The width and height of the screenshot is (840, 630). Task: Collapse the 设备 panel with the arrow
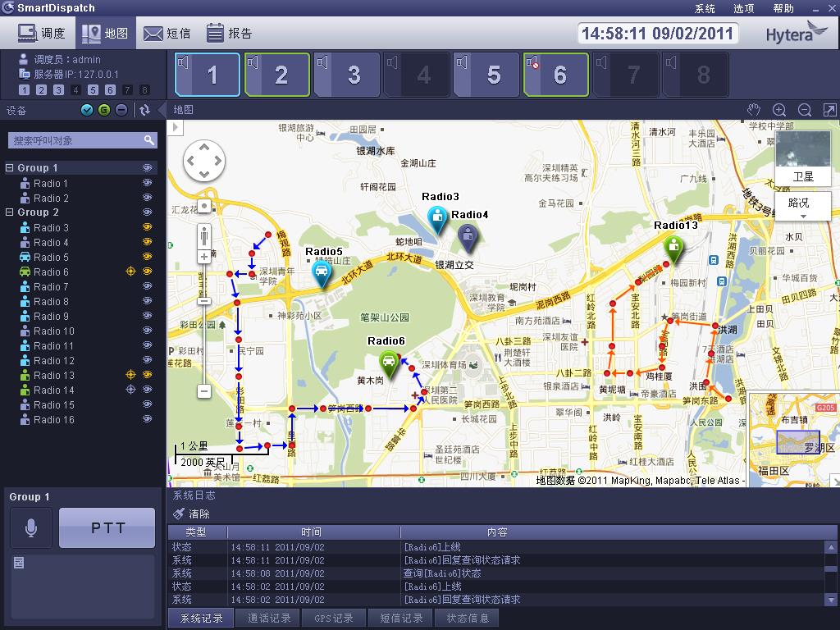(162, 111)
